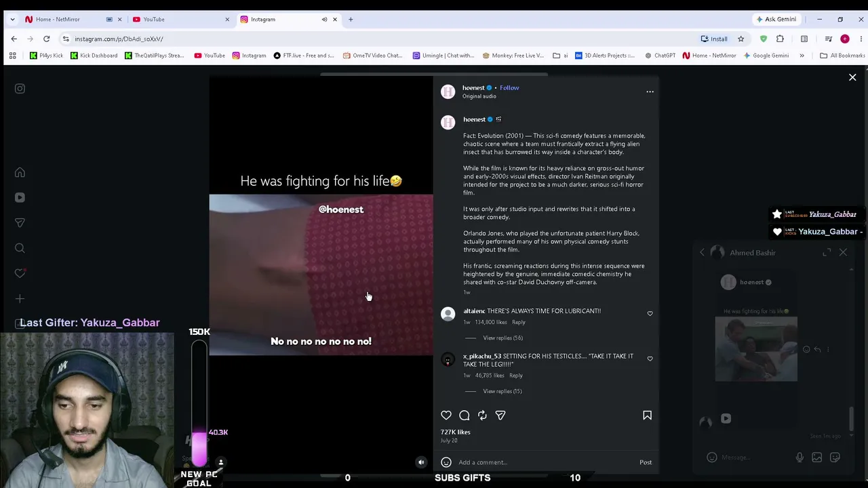The width and height of the screenshot is (868, 488).
Task: Open the Chrome extensions puzzle menu
Action: coord(780,39)
